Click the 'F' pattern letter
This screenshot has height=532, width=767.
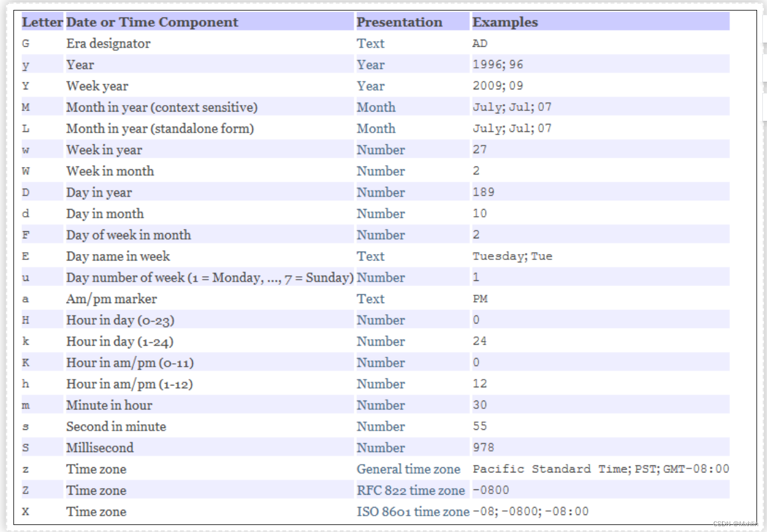[x=26, y=235]
